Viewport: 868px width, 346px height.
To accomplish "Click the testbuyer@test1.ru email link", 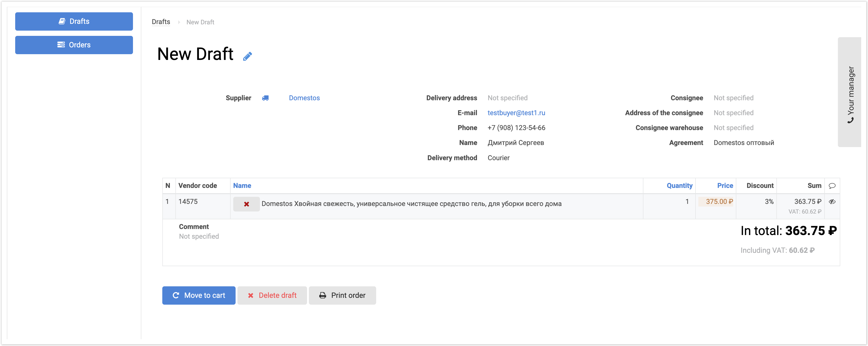I will click(x=516, y=113).
